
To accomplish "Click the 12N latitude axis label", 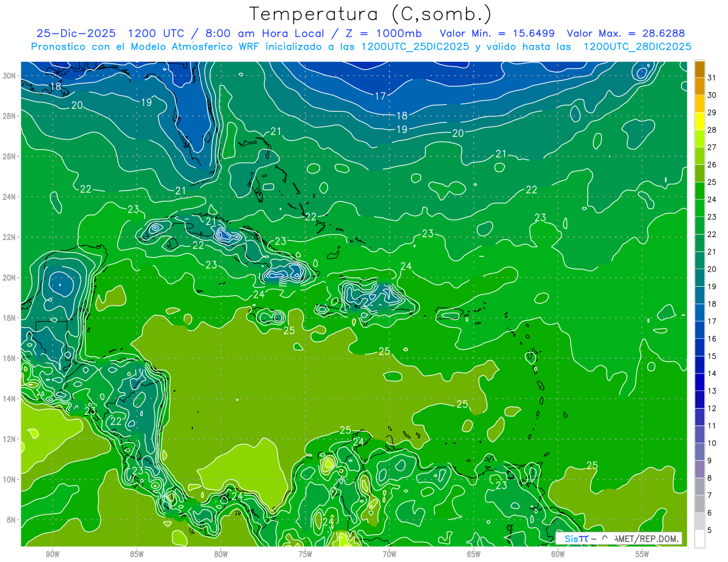I will [x=10, y=439].
